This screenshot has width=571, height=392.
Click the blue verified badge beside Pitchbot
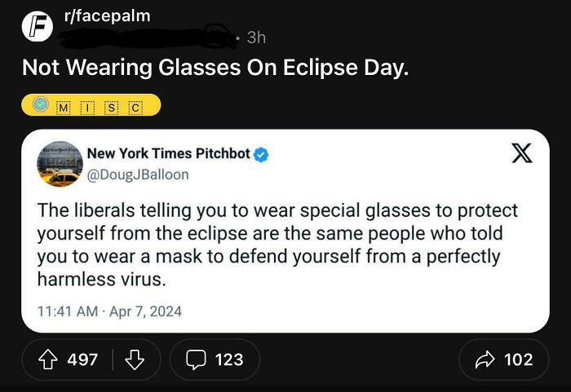(x=262, y=154)
